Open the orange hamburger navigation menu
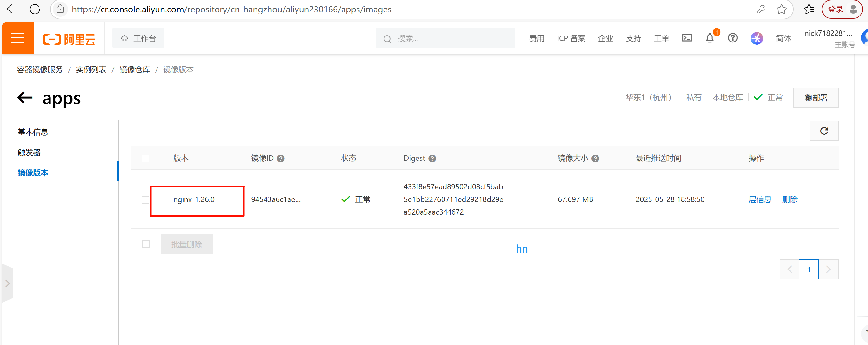868x345 pixels. click(x=17, y=38)
